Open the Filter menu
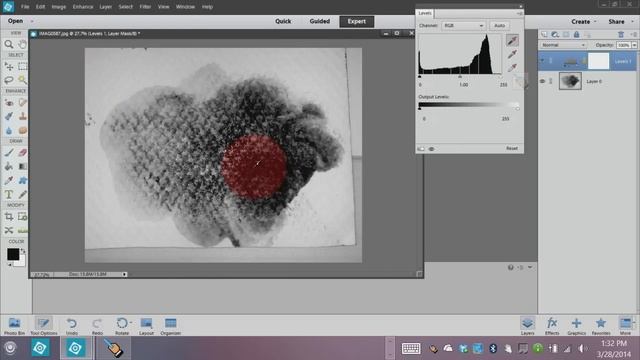Screen dimensions: 640x360 pyautogui.click(x=145, y=7)
